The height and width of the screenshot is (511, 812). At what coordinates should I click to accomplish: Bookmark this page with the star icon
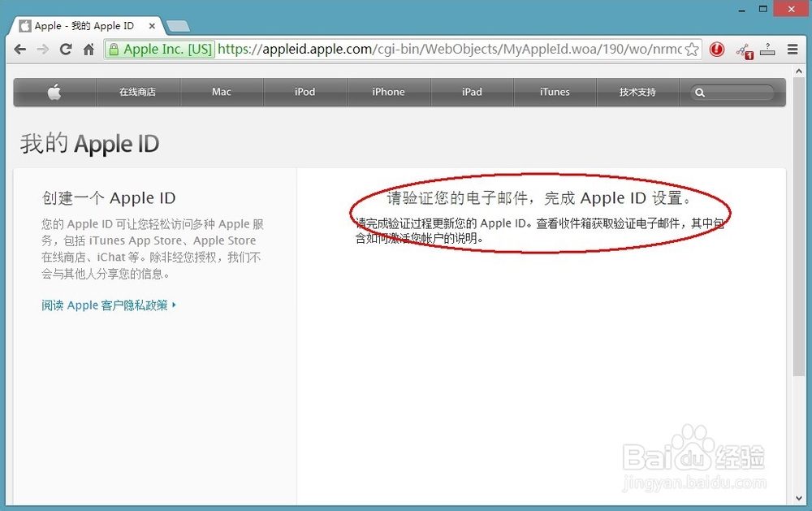[x=692, y=50]
